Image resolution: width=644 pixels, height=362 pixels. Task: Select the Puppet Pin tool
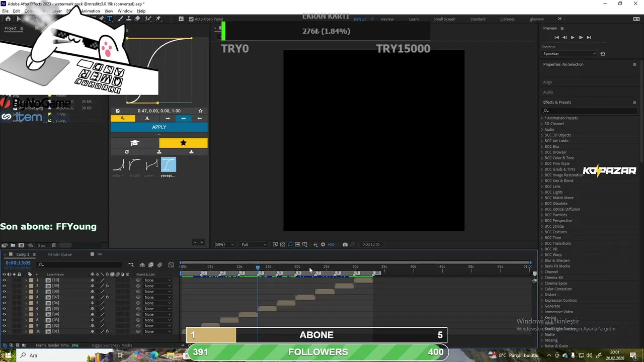coord(158,19)
